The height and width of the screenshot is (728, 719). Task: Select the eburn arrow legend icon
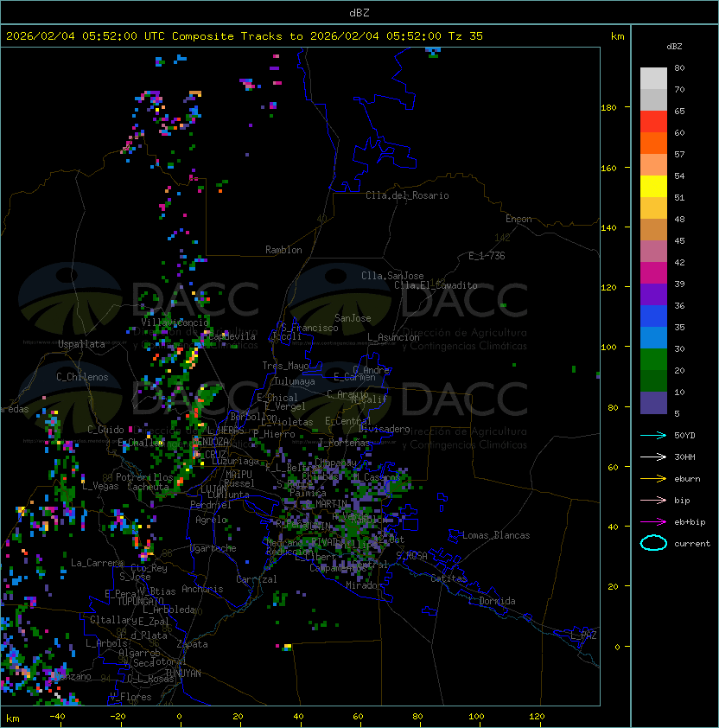[653, 478]
